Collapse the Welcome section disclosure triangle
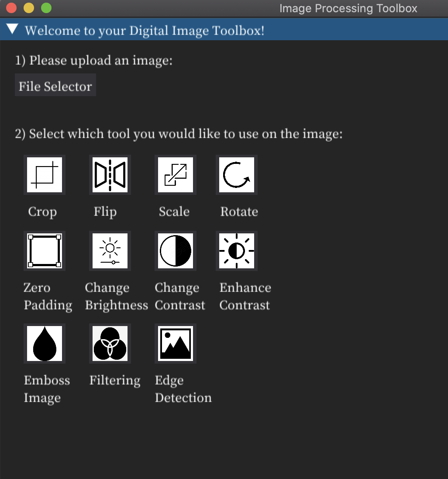Screen dimensions: 448x479 click(x=12, y=29)
